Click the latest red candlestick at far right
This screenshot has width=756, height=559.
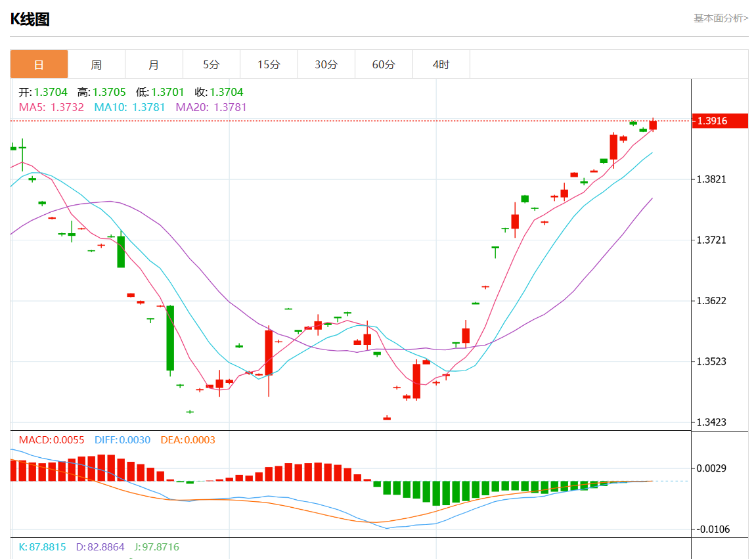(653, 125)
